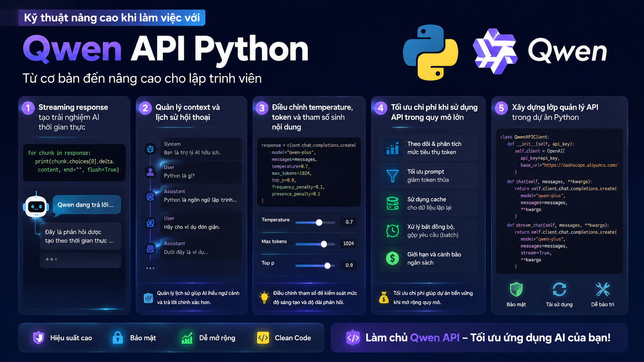The width and height of the screenshot is (644, 362).
Task: Click the green growth chart 'Dễ mở rộng' icon
Action: tap(187, 338)
